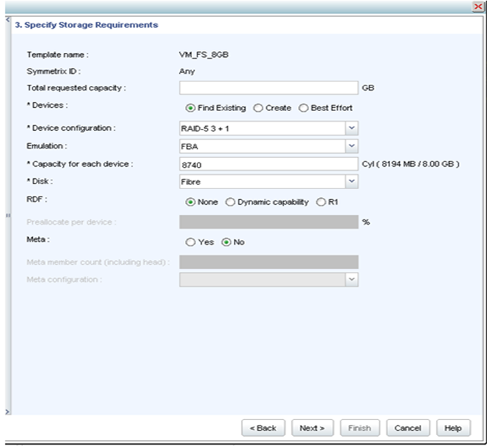Click the collapse arrow at top-left edge
This screenshot has height=448, width=487.
click(x=7, y=20)
